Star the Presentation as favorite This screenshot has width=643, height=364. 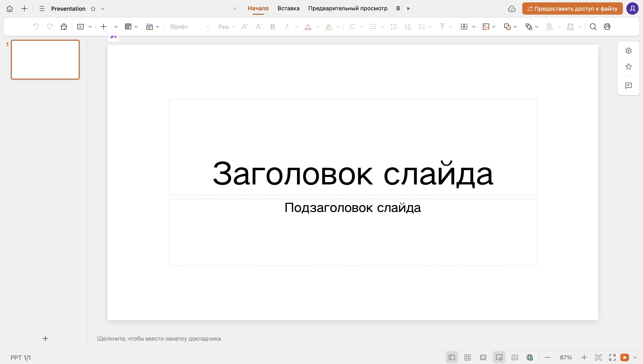(x=93, y=9)
